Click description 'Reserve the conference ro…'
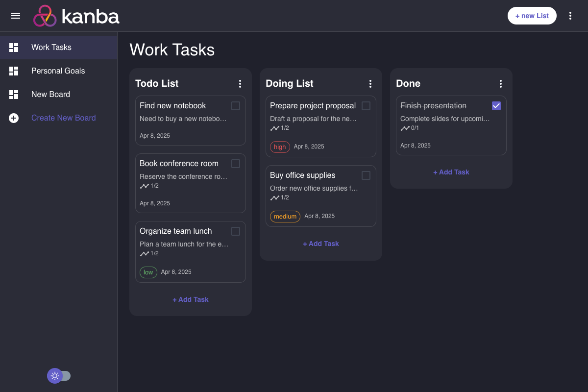This screenshot has width=588, height=392. click(184, 176)
